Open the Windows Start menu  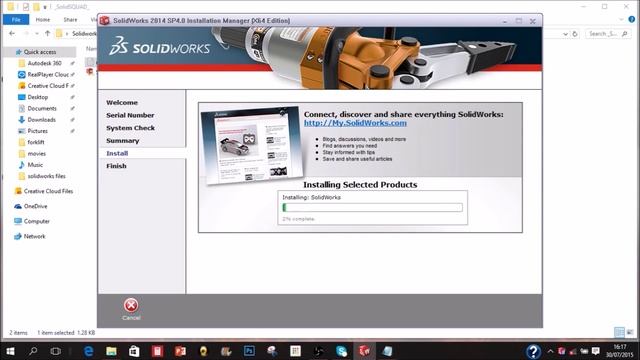(x=10, y=351)
